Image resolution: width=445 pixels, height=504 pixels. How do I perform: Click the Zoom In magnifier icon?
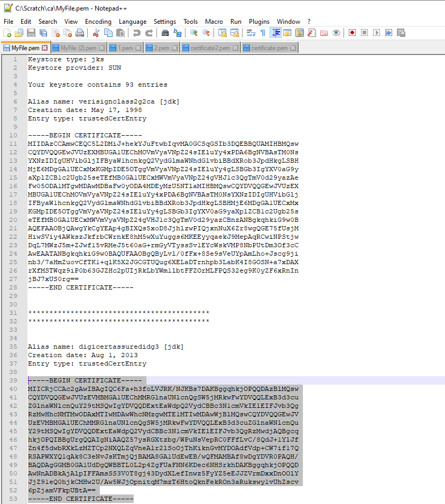tap(194, 33)
